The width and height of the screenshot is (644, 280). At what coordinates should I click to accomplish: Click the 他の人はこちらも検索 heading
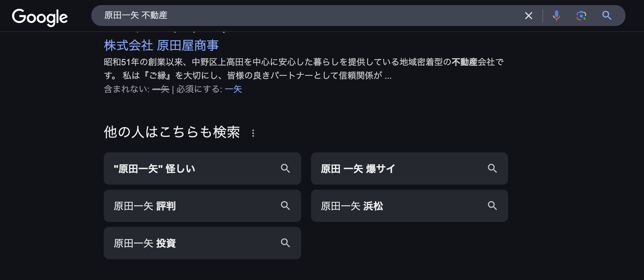[x=172, y=132]
